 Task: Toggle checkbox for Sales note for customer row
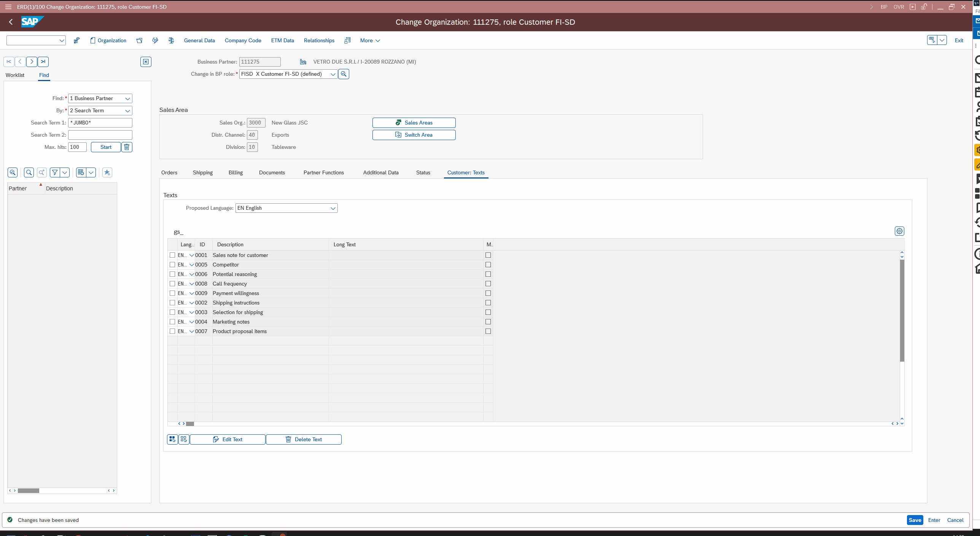pyautogui.click(x=172, y=255)
